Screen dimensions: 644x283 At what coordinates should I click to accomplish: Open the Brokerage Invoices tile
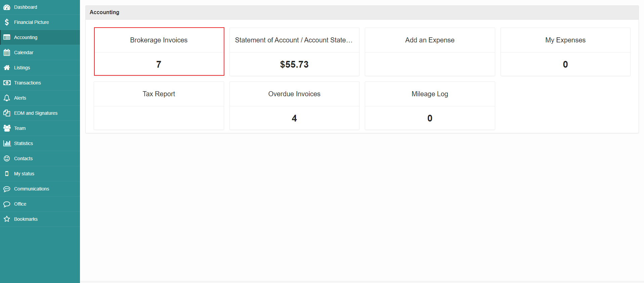click(159, 51)
